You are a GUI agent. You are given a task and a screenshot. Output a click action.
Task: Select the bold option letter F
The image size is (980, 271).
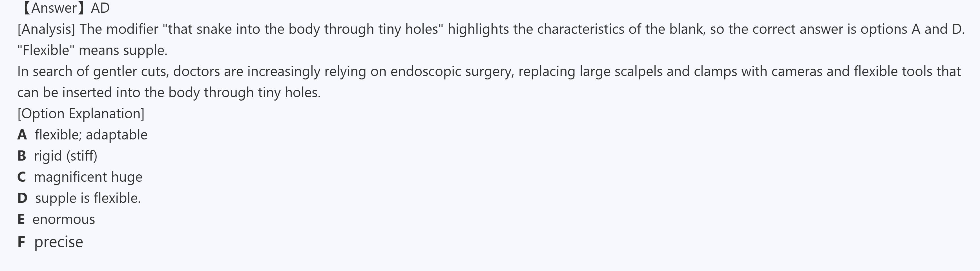(x=21, y=242)
